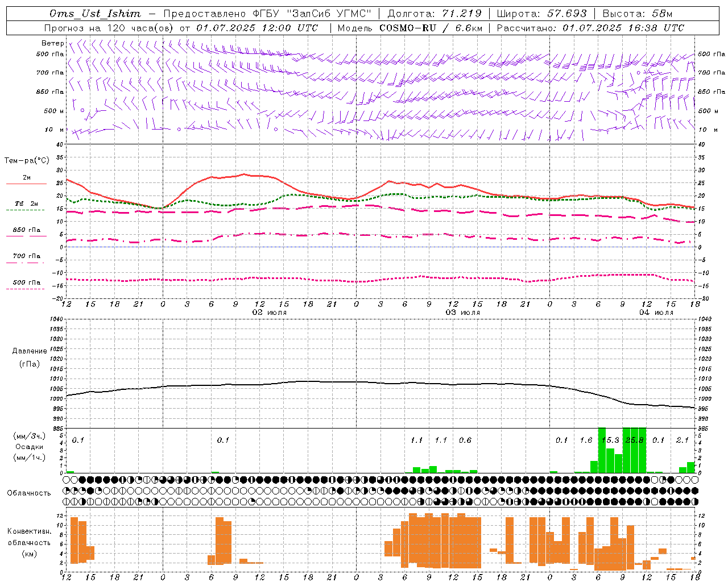This screenshot has width=728, height=582.
Task: Click the Рассчитано: 01.07.2025 16:38 UTC text
Action: (x=590, y=28)
